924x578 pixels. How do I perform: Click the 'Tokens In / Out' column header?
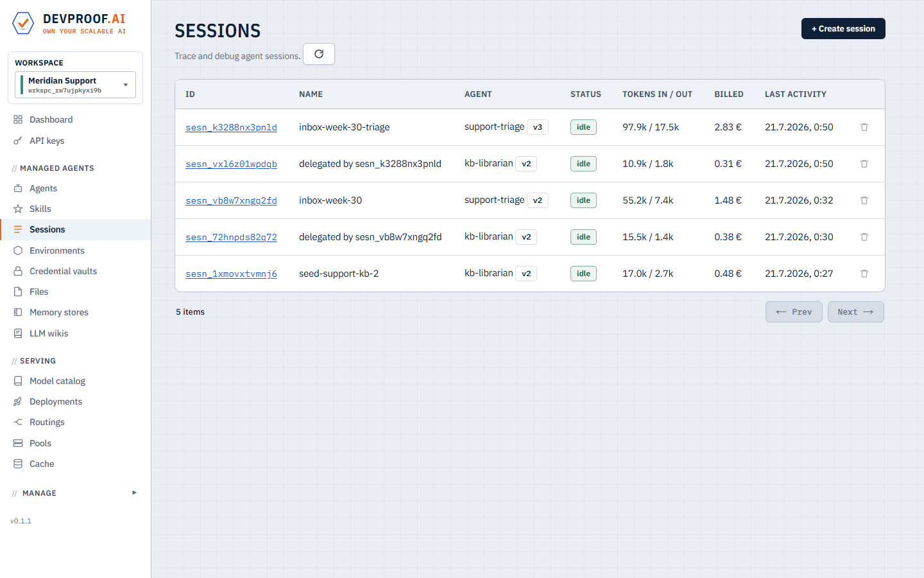click(x=657, y=94)
